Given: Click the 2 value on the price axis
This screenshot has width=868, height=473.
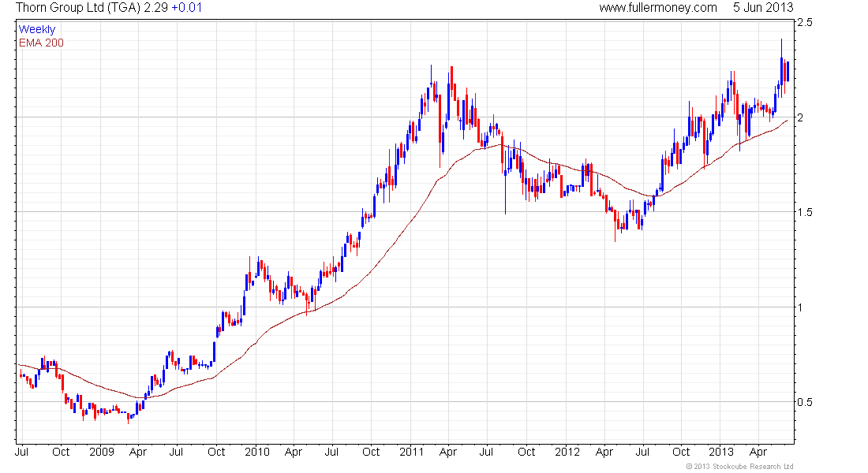Looking at the screenshot, I should (x=800, y=117).
